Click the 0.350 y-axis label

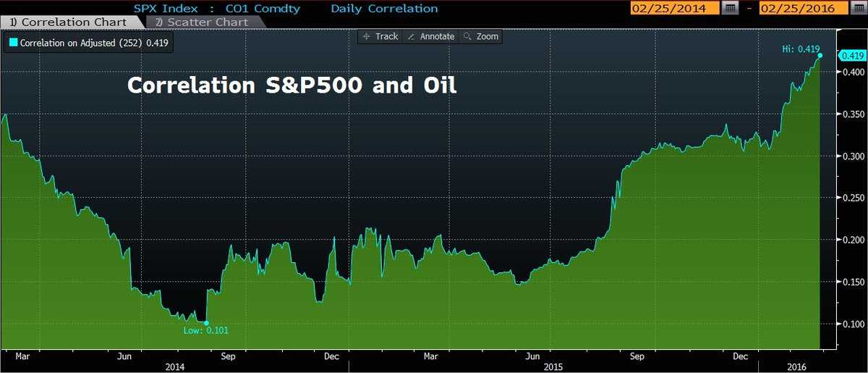point(852,114)
